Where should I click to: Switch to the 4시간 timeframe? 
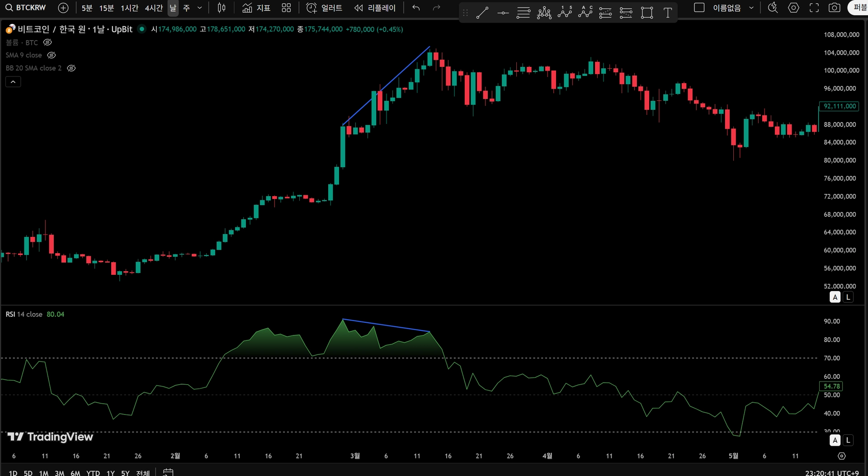pyautogui.click(x=154, y=8)
